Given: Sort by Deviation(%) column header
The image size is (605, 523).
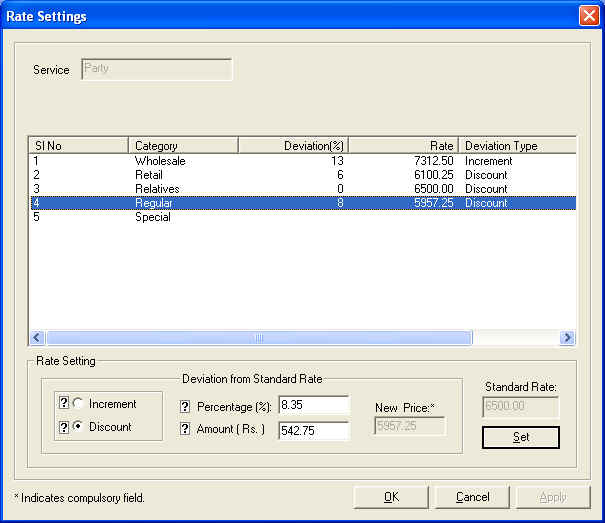Looking at the screenshot, I should (293, 146).
